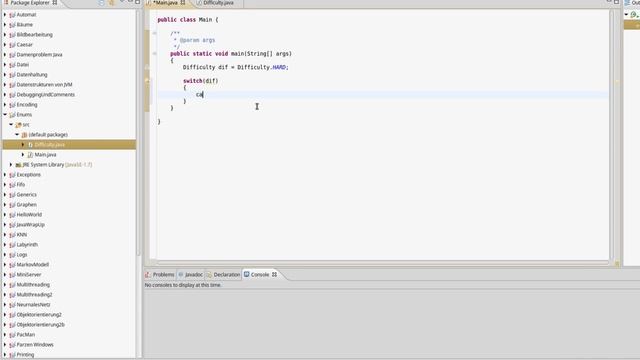Select the JavaWrapUp project
The width and height of the screenshot is (640, 360).
click(x=31, y=224)
